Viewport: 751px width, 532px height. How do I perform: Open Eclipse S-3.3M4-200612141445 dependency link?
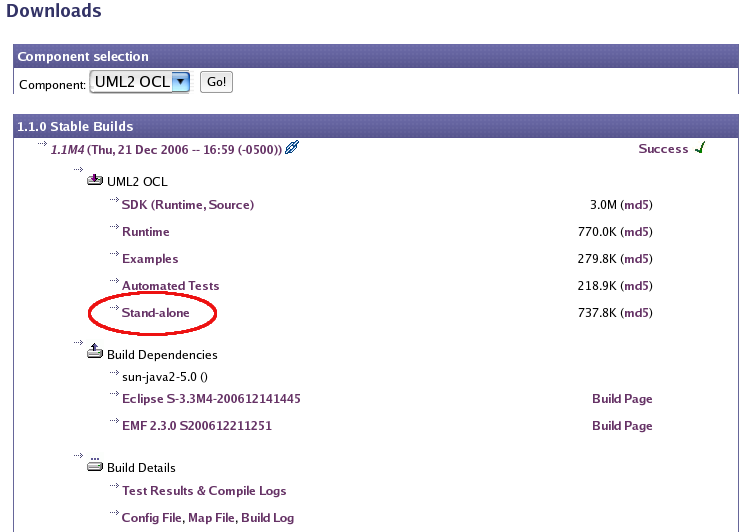tap(211, 399)
